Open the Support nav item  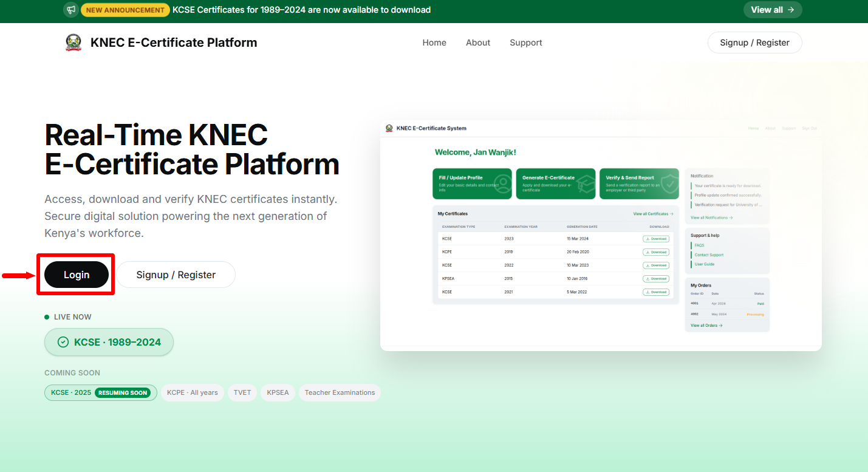click(x=526, y=43)
